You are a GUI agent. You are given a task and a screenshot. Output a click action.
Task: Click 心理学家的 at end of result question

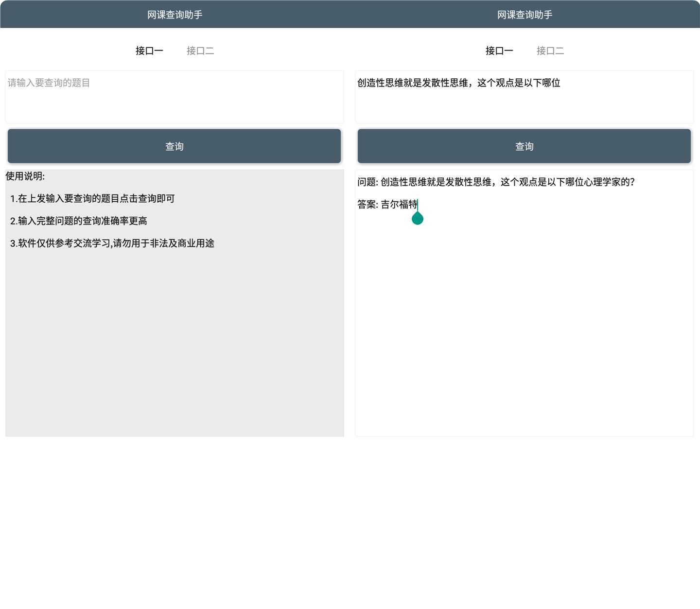pos(609,182)
